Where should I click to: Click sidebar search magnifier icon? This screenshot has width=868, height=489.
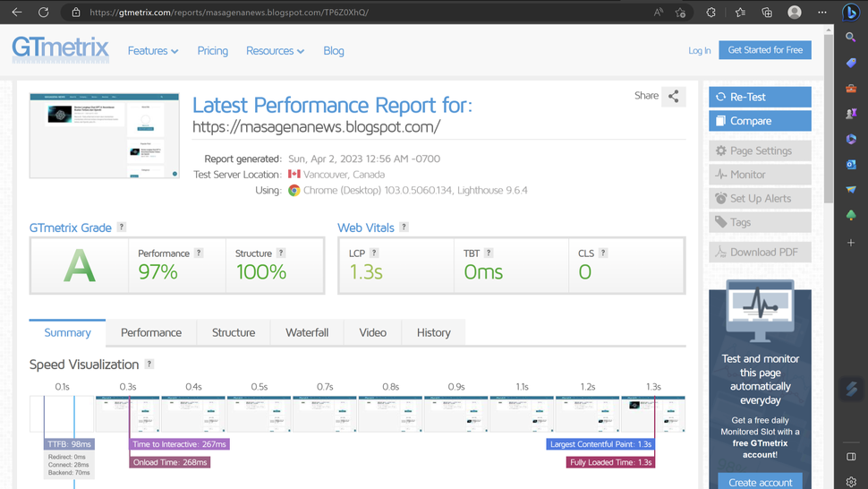point(851,37)
